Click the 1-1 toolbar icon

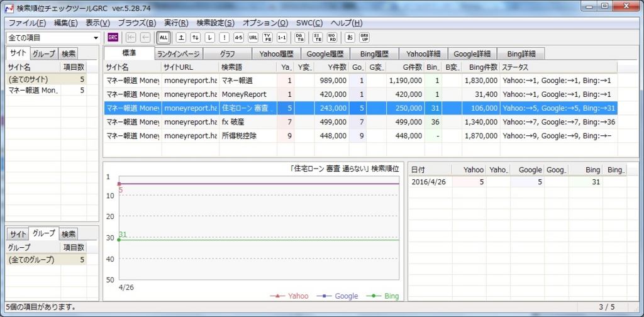point(282,38)
